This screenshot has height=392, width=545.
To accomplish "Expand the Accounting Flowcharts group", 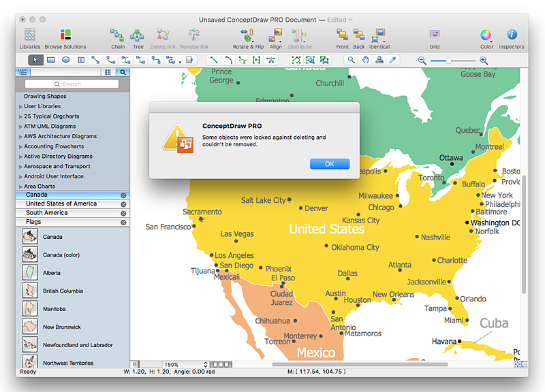I will (x=21, y=147).
